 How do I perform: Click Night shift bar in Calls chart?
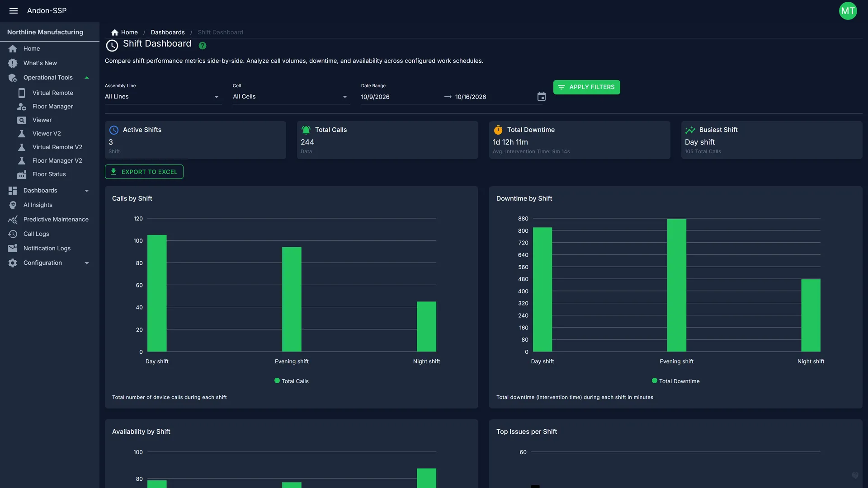click(x=426, y=326)
